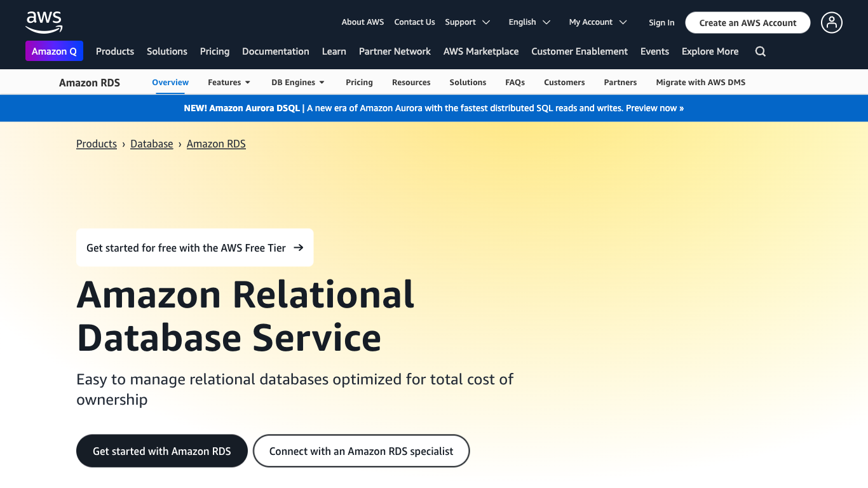Open the Resources tab
This screenshot has height=488, width=868.
pos(411,83)
